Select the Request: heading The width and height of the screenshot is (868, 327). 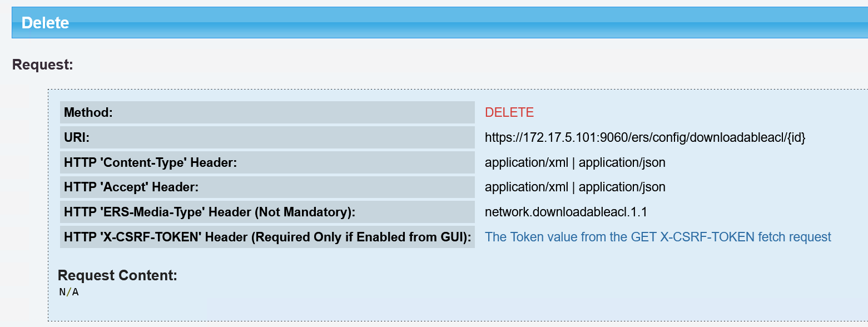[43, 65]
